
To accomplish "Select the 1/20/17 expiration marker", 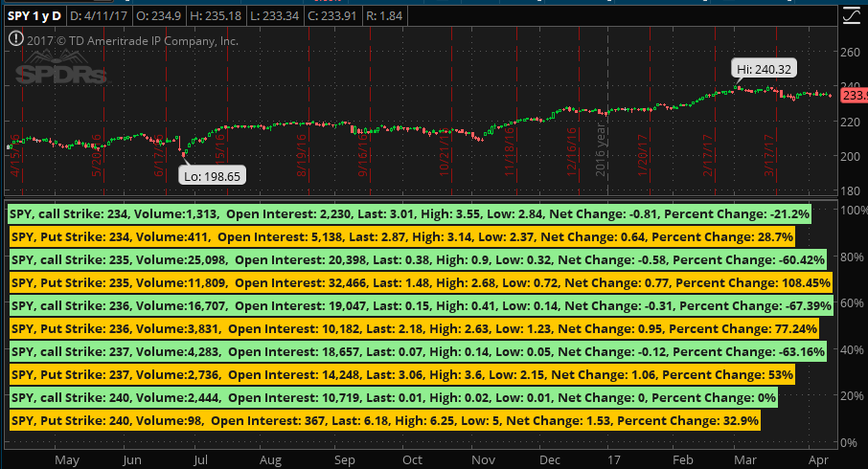I will click(642, 155).
